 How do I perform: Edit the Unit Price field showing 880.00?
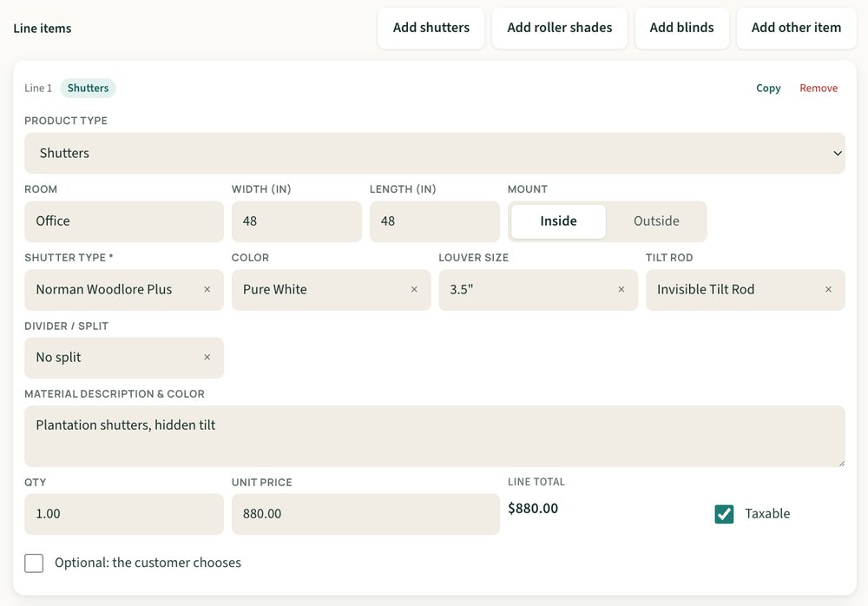coord(365,514)
